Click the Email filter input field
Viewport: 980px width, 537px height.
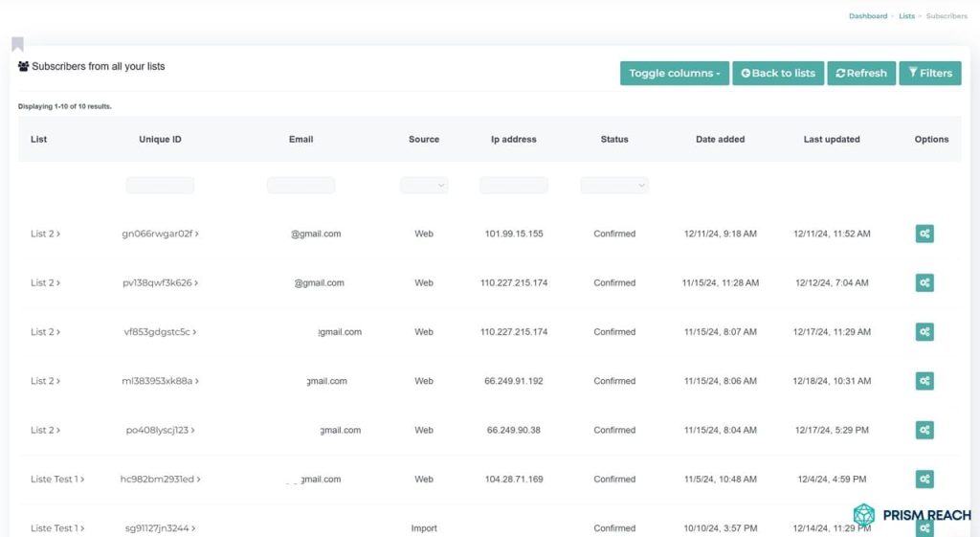(x=301, y=186)
